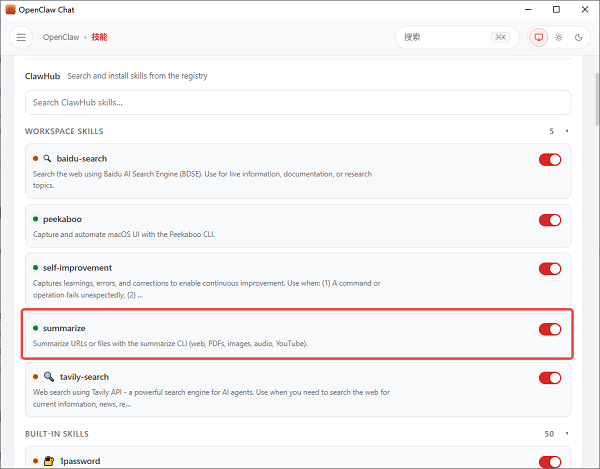Screen dimensions: 600x469
Task: Click the orange status dot of 1password
Action: click(x=36, y=461)
